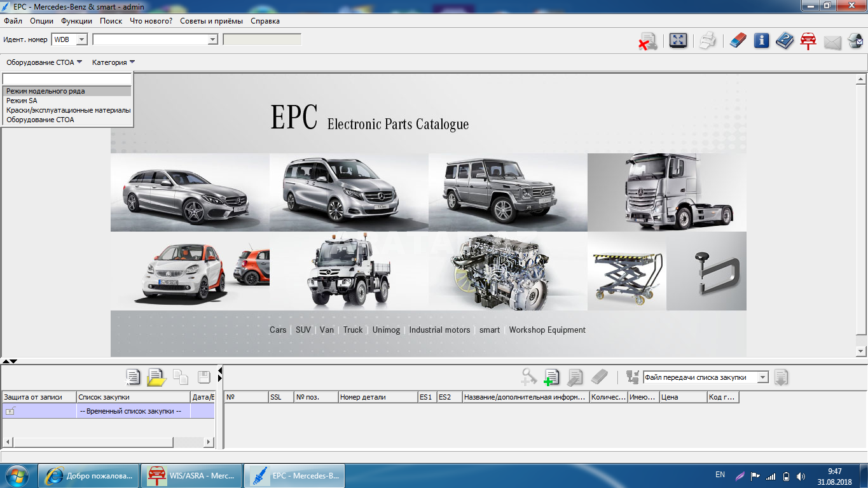This screenshot has width=868, height=488.
Task: Open the WDB prefix dropdown
Action: click(x=81, y=39)
